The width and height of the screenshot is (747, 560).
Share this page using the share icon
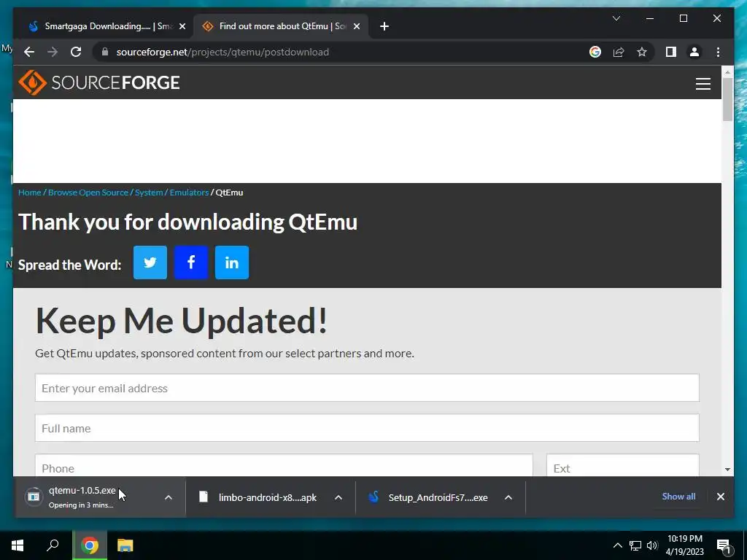[x=619, y=52]
